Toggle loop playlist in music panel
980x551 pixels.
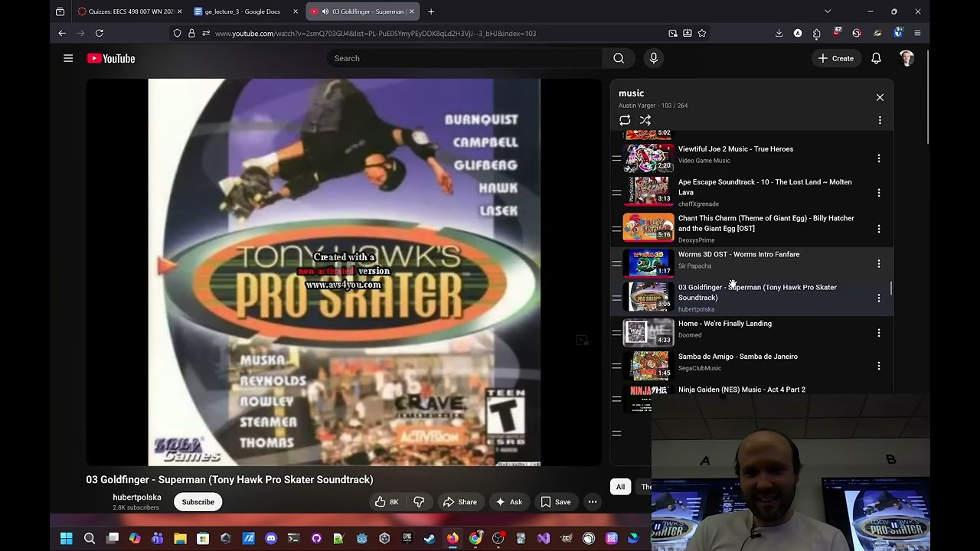pyautogui.click(x=625, y=120)
